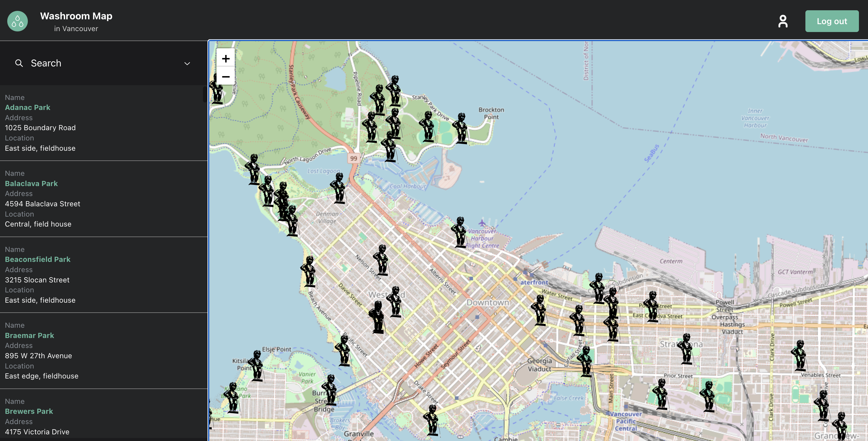Screen dimensions: 868x441
Task: Click the water drops app logo
Action: pyautogui.click(x=18, y=21)
